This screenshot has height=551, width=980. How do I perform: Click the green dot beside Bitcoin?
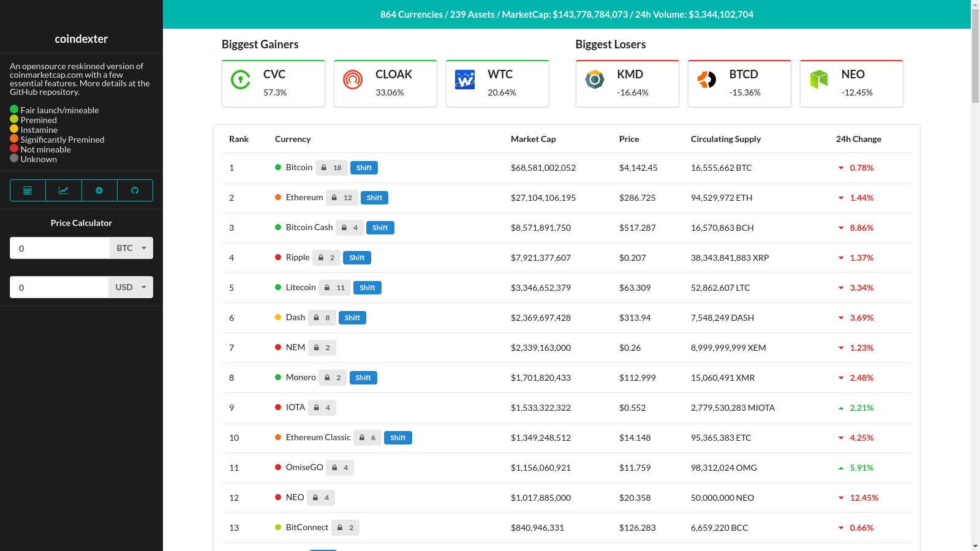click(x=278, y=167)
